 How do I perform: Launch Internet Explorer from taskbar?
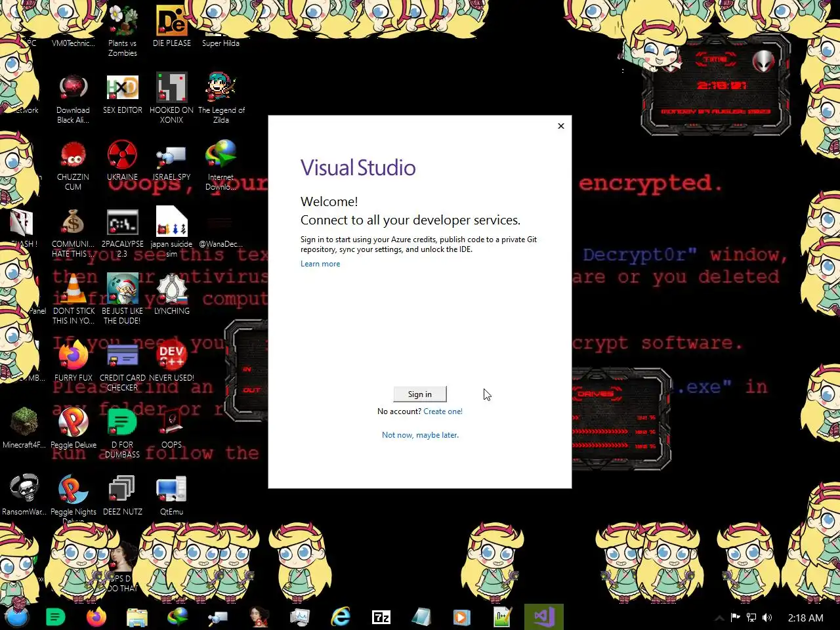click(341, 617)
